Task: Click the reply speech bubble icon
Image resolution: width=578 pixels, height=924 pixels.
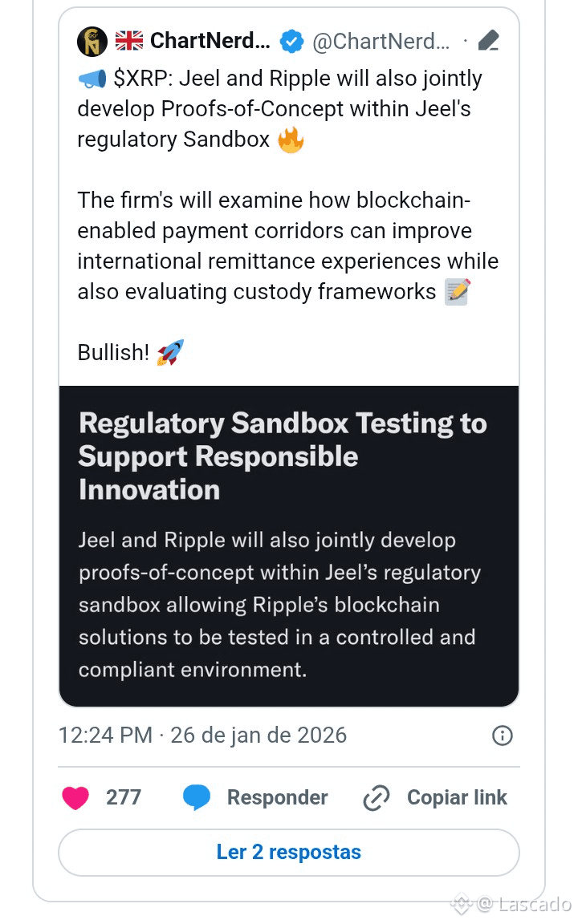Action: pos(197,797)
